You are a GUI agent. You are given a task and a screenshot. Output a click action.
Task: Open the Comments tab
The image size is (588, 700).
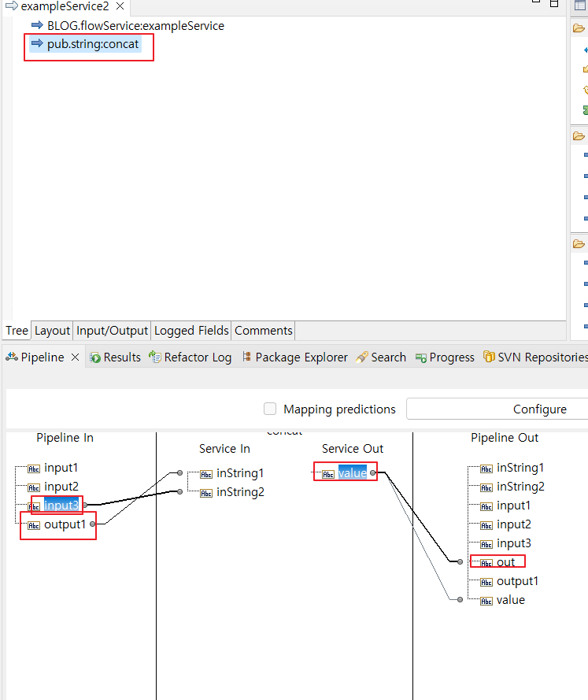(x=263, y=331)
